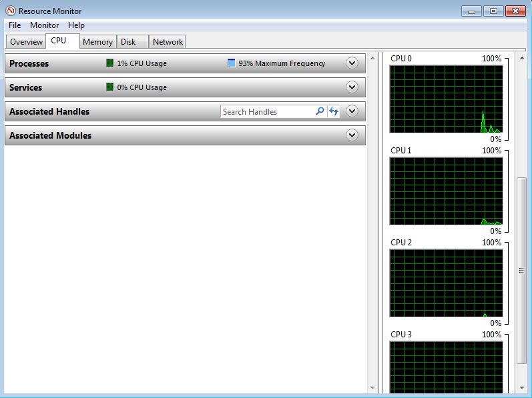The image size is (532, 398).
Task: Click the "93% Maximum Frequency" text
Action: [x=282, y=63]
